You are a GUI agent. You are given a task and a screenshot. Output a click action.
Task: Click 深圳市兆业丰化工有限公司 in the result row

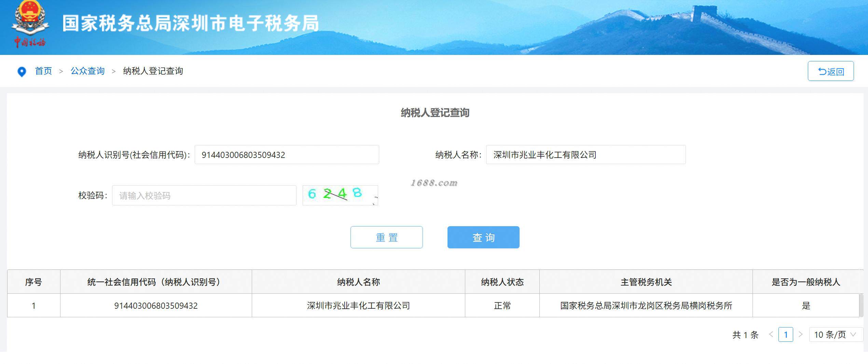358,306
